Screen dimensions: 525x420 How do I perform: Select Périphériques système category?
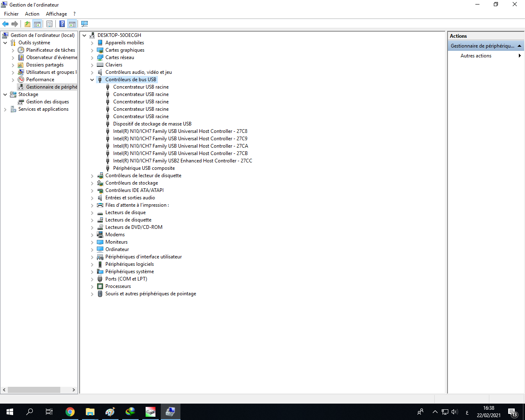tap(130, 272)
